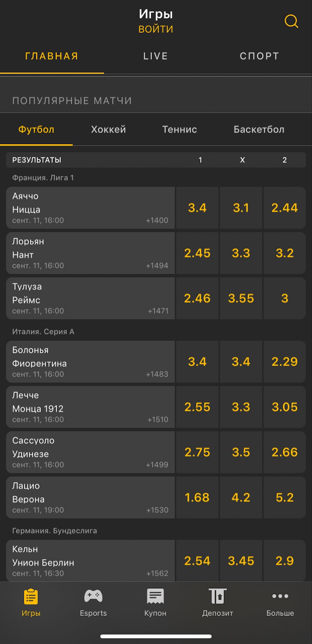Pick away odds 2.29 for Болонья–Фиорентина
312x644 pixels.
tap(285, 362)
